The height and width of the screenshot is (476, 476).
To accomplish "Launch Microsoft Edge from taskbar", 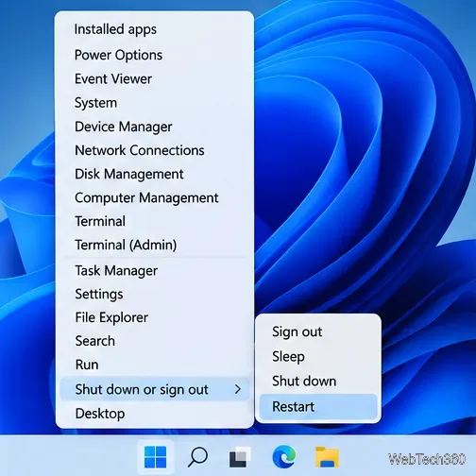I will pos(283,457).
